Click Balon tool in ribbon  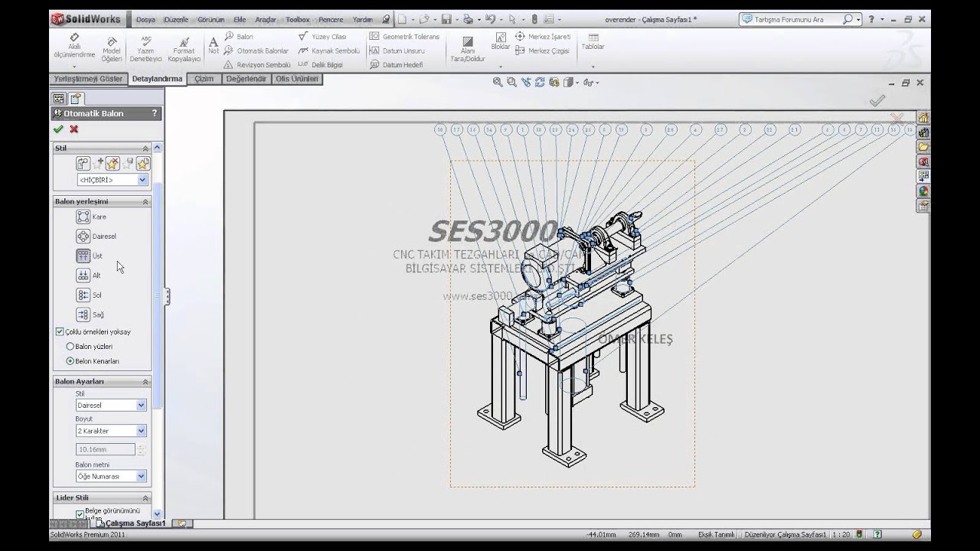tap(238, 36)
